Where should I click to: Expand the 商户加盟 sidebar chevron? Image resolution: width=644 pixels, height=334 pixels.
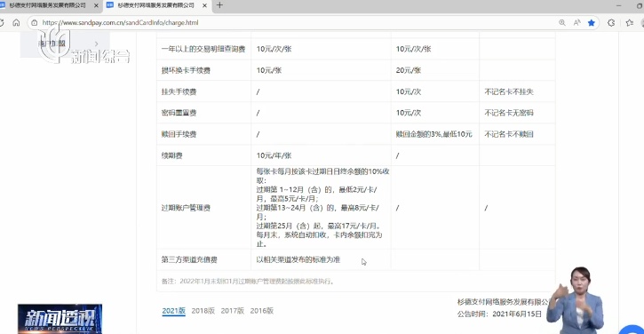click(97, 44)
